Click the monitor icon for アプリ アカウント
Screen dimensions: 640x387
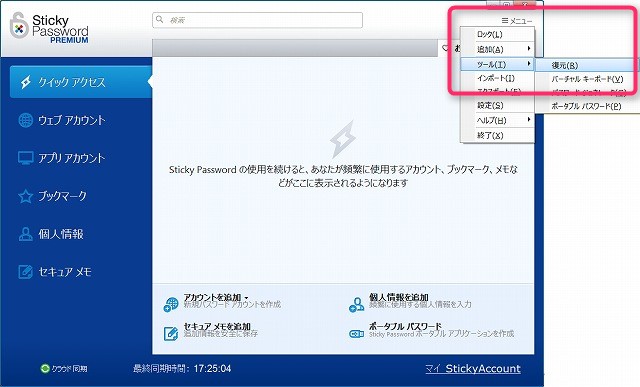tap(26, 158)
